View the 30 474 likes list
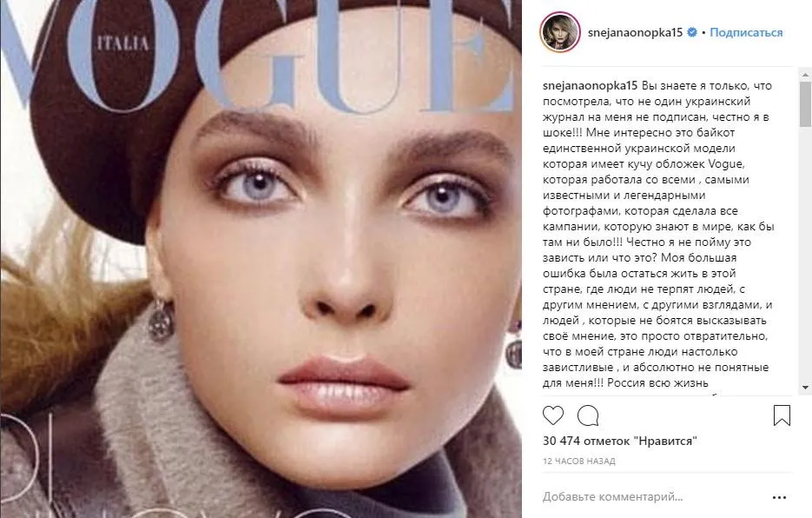812x518 pixels. click(620, 441)
